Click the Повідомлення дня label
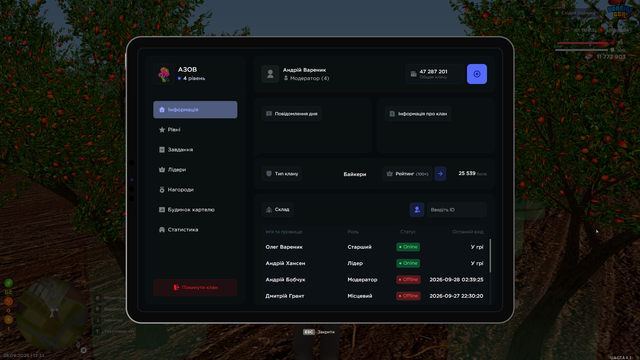The image size is (640, 360). coord(292,114)
